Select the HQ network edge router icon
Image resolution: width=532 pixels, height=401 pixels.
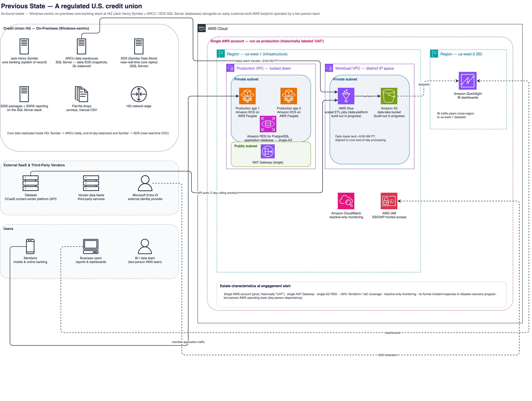click(x=139, y=94)
